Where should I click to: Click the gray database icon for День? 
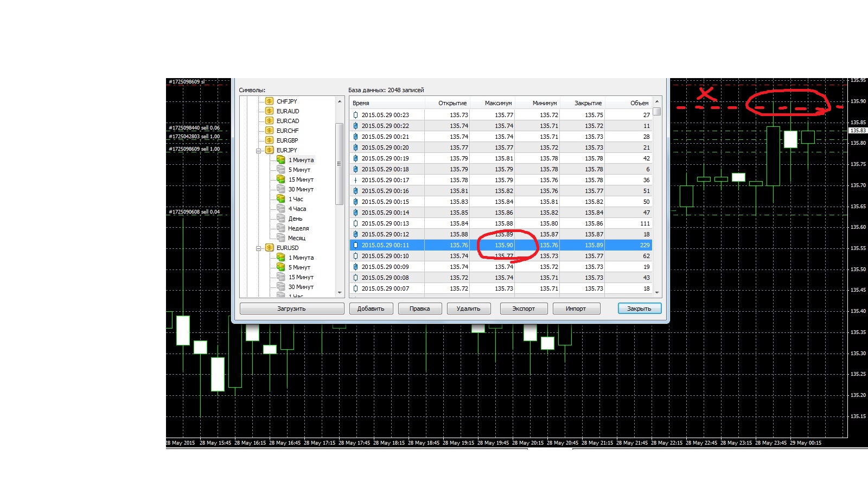pos(281,219)
